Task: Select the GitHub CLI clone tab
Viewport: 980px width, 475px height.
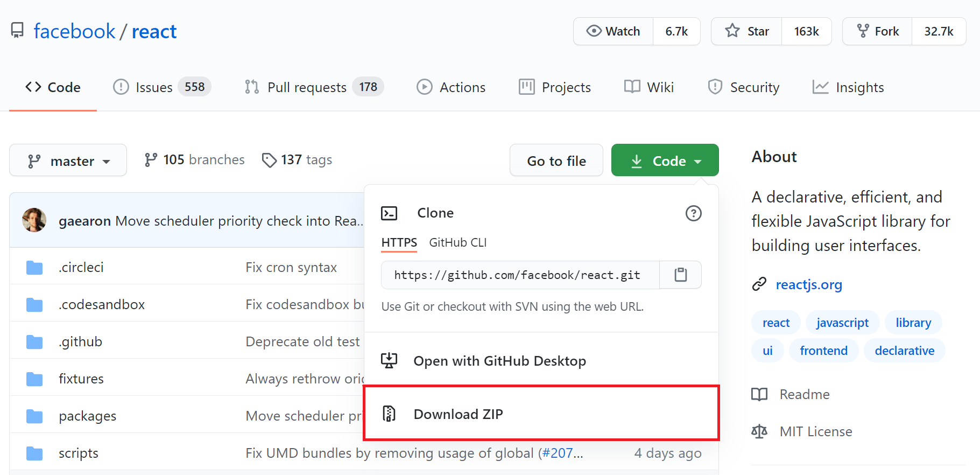Action: pyautogui.click(x=458, y=243)
